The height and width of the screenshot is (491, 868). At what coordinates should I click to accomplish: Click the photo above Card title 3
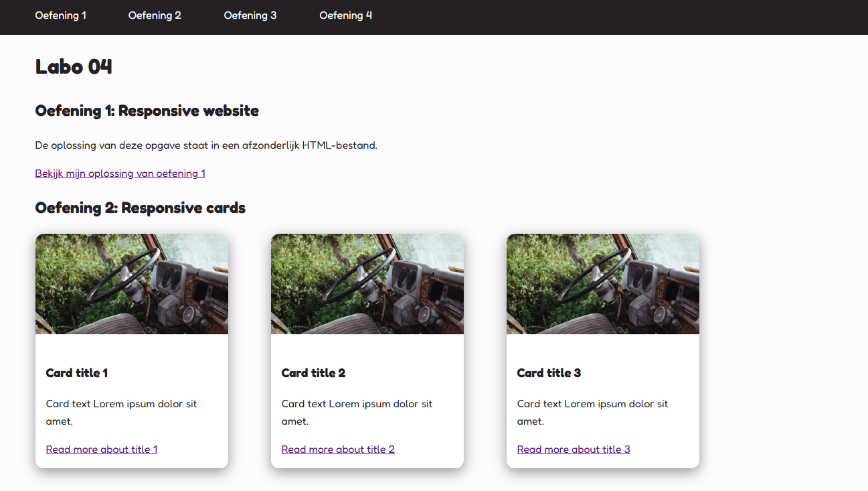point(603,284)
